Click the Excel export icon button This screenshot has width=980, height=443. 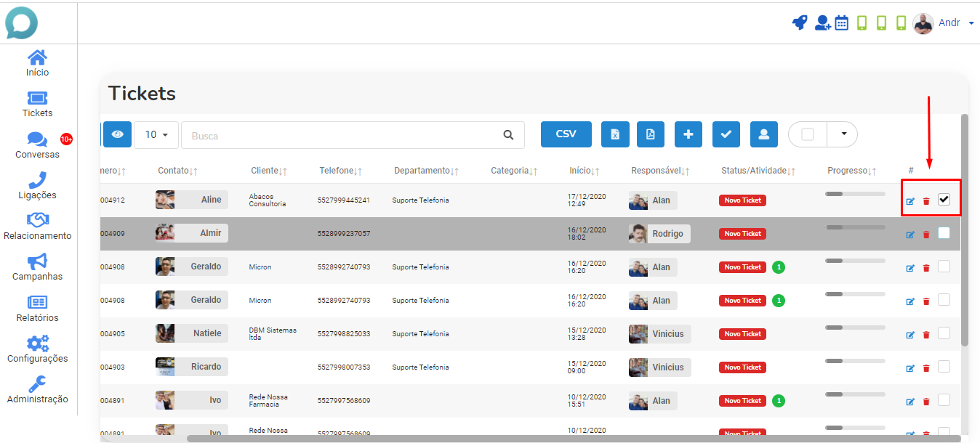[615, 134]
